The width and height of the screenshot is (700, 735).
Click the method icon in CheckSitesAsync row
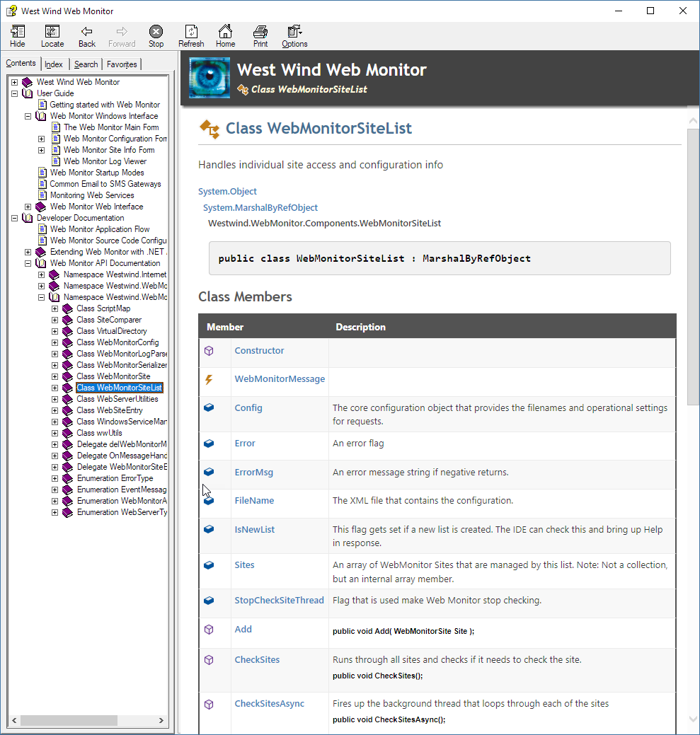(209, 704)
